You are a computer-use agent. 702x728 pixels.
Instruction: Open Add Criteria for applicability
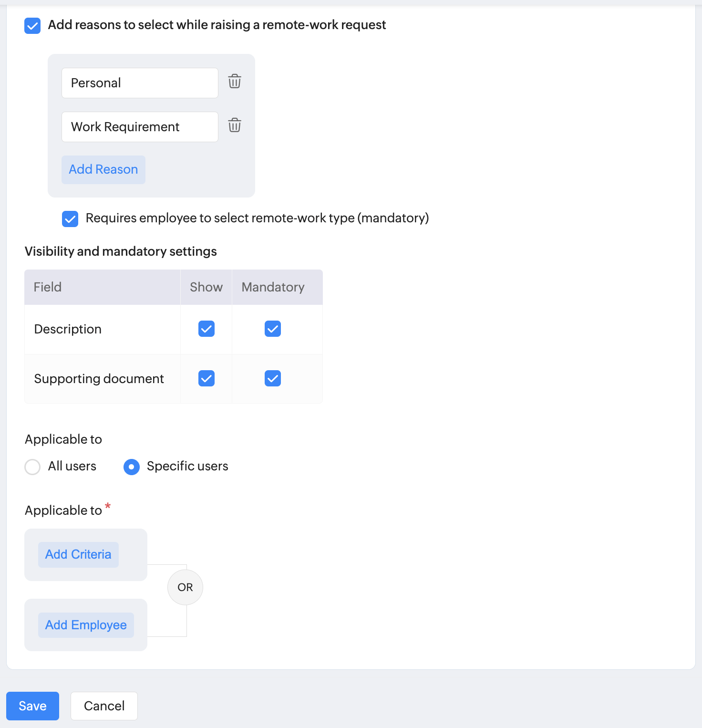[x=78, y=554]
